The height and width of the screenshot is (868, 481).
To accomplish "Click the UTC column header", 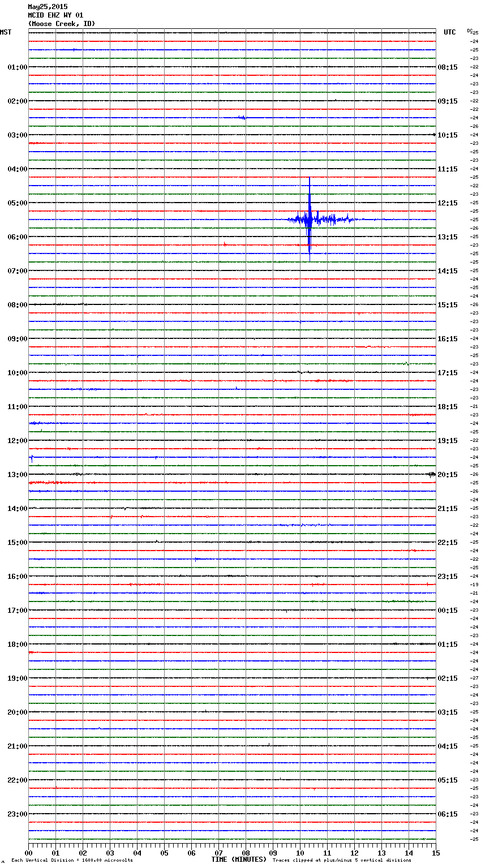I will point(450,32).
